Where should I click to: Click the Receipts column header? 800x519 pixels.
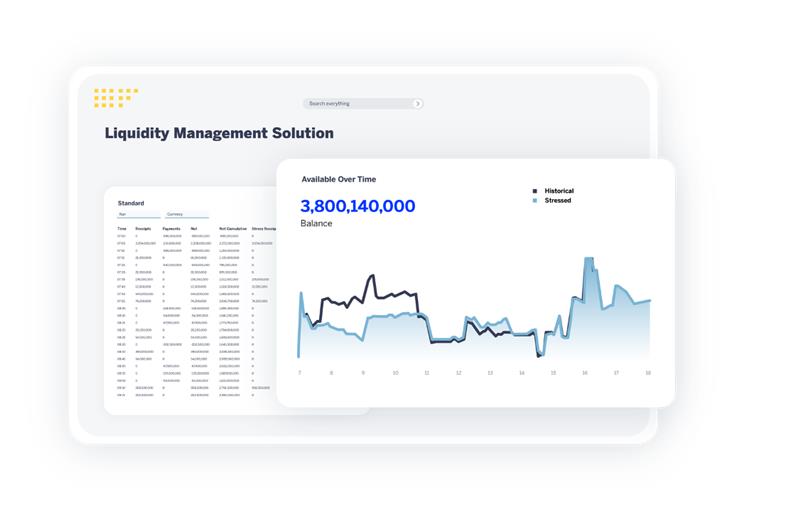click(143, 229)
